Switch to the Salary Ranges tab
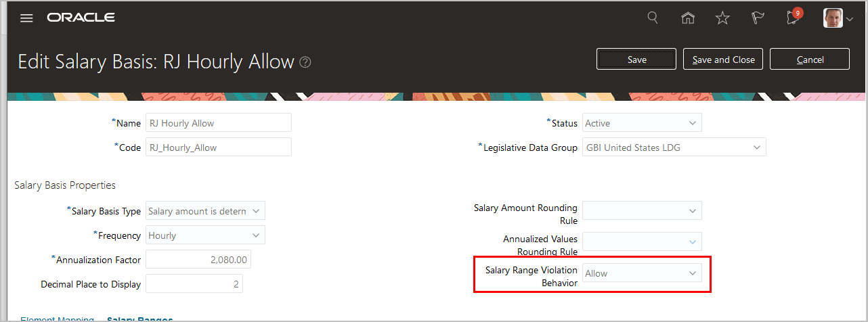Image resolution: width=868 pixels, height=322 pixels. 140,319
